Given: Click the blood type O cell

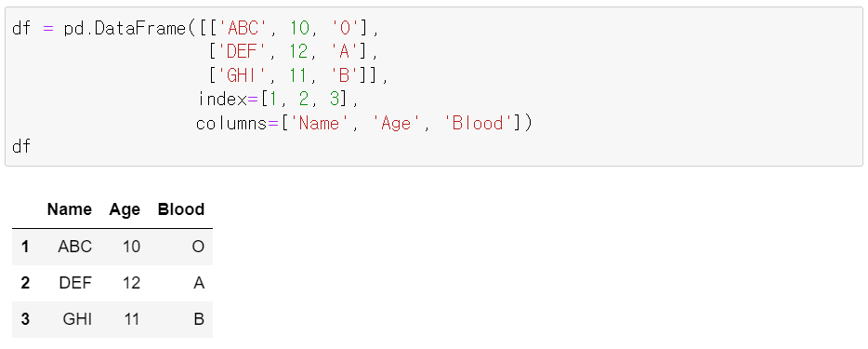Looking at the screenshot, I should (x=198, y=247).
